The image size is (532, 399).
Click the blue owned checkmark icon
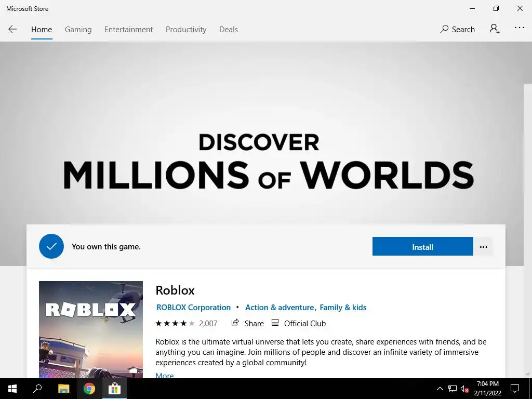coord(51,246)
